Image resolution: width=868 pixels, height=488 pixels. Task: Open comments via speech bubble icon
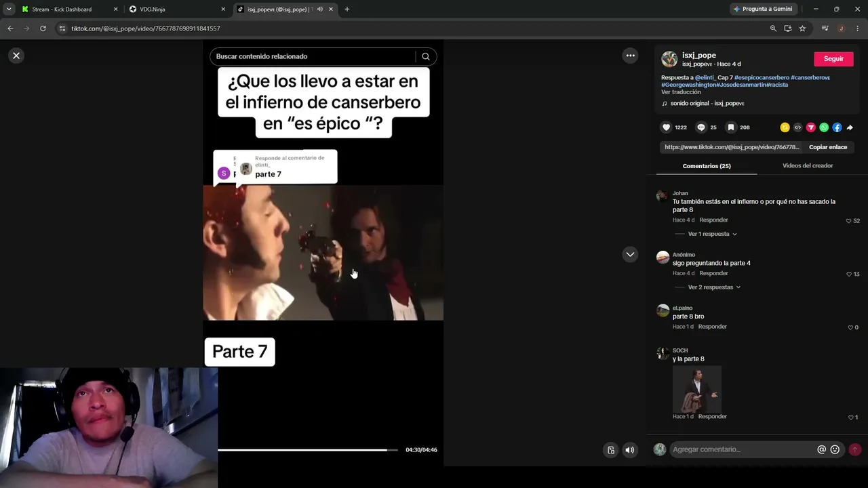(701, 127)
